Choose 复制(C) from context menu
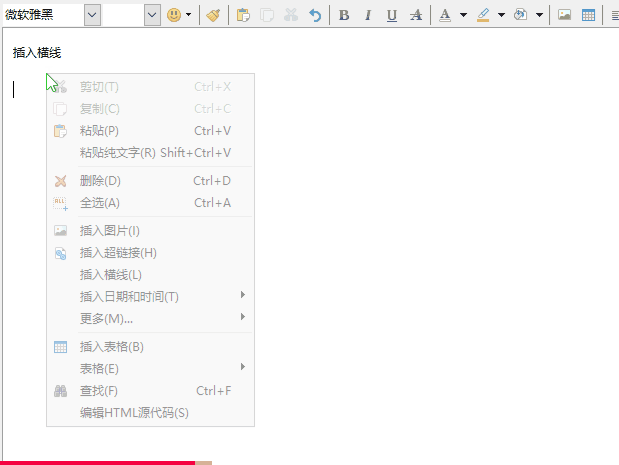The width and height of the screenshot is (619, 465). click(150, 109)
